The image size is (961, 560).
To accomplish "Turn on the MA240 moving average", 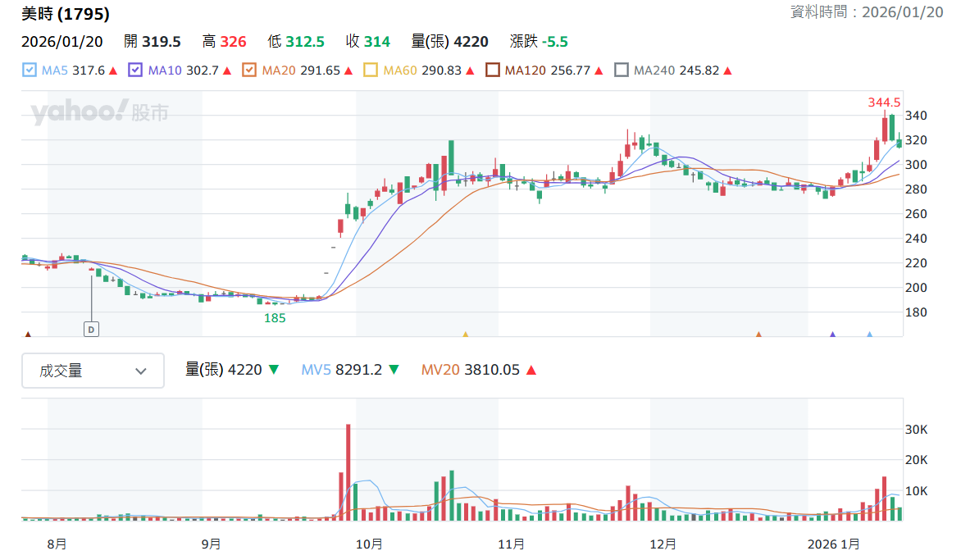I will point(621,71).
